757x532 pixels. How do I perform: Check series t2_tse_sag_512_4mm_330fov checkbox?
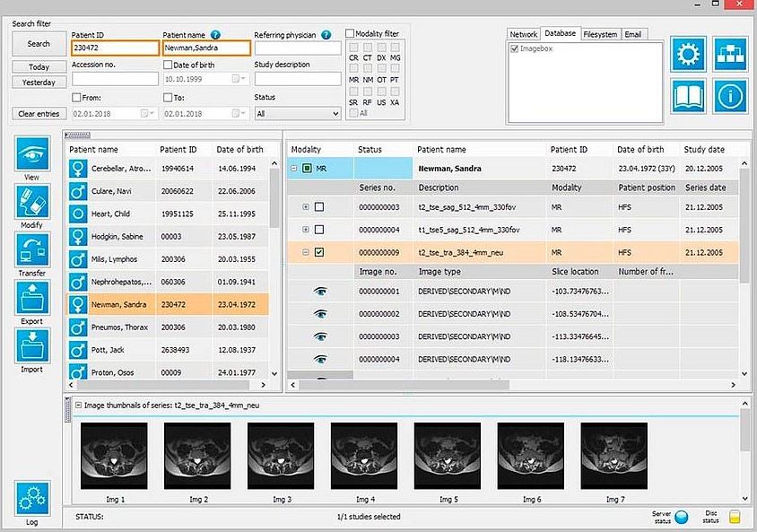(319, 206)
